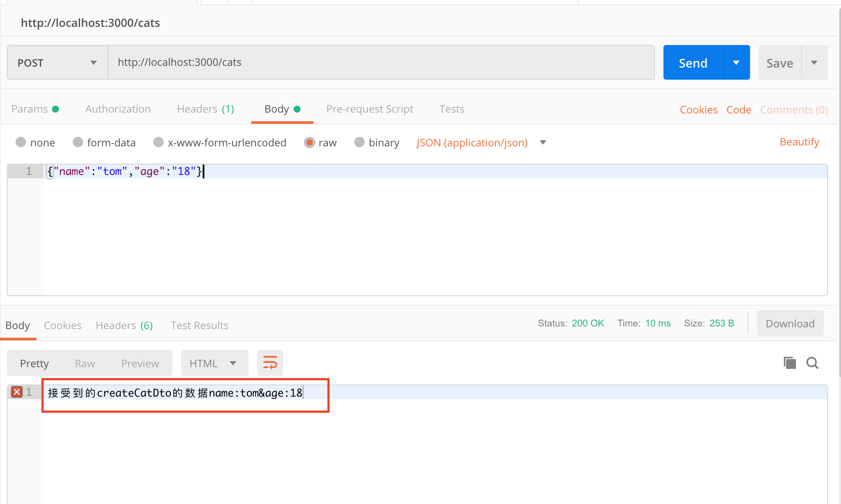This screenshot has width=841, height=504.
Task: Open the request Headers (1) tab
Action: tap(206, 109)
